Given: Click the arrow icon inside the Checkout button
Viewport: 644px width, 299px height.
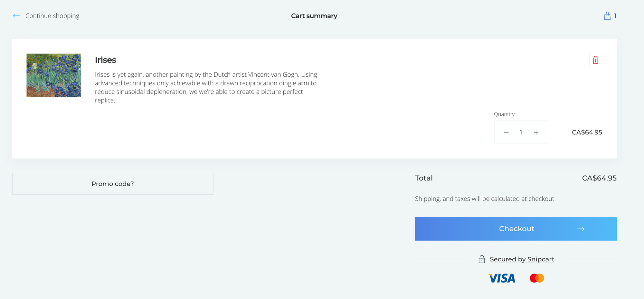Looking at the screenshot, I should 580,229.
